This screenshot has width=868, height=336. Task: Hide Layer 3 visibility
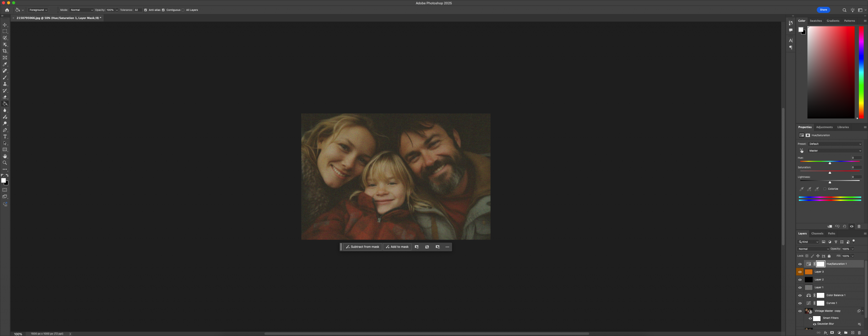[800, 272]
